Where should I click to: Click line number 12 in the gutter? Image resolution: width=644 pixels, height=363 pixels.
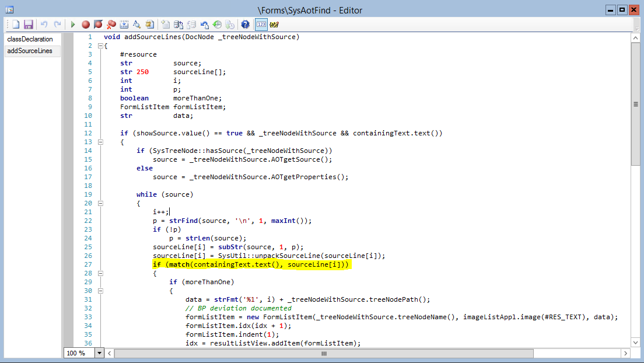[x=88, y=133]
